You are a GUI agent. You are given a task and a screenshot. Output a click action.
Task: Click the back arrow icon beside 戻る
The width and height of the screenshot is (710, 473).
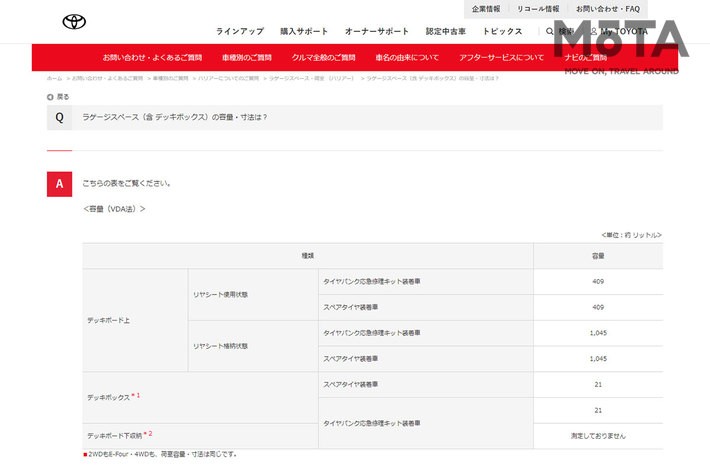coord(50,97)
